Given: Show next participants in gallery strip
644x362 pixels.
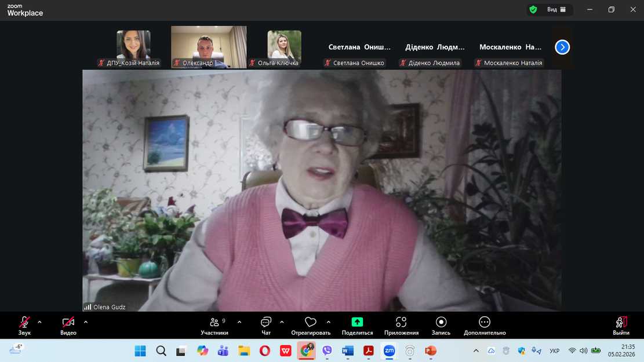Looking at the screenshot, I should [562, 47].
